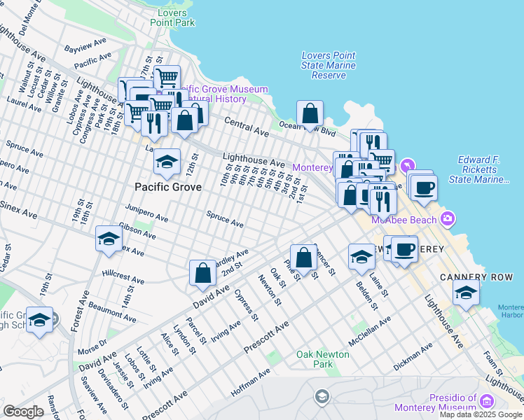Select the Central Ave street label
This screenshot has width=524, height=420.
[247, 127]
